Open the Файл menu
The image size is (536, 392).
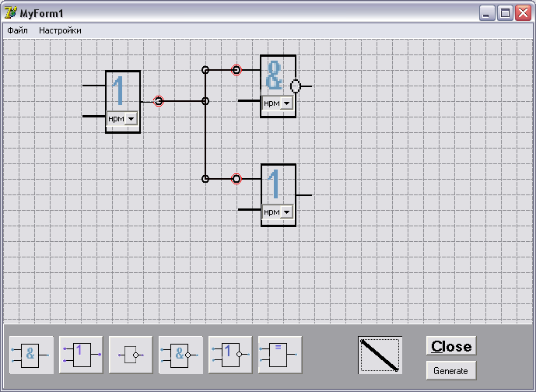click(17, 30)
